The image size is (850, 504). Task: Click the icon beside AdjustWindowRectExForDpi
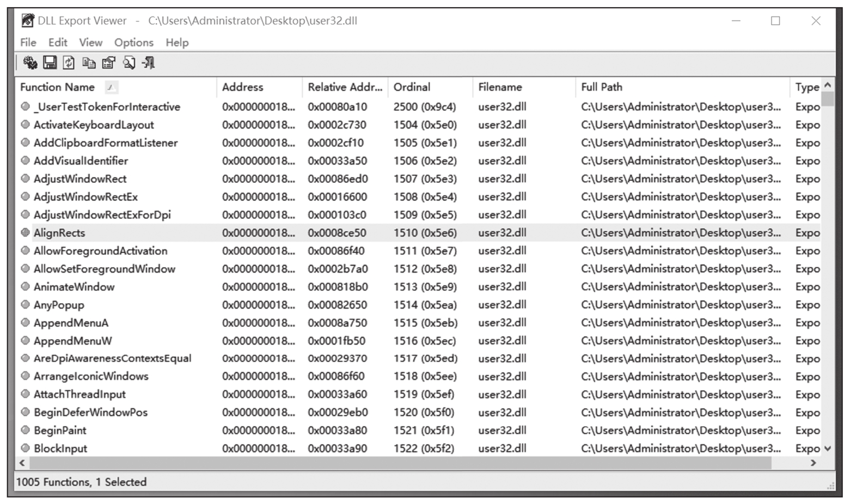[25, 214]
